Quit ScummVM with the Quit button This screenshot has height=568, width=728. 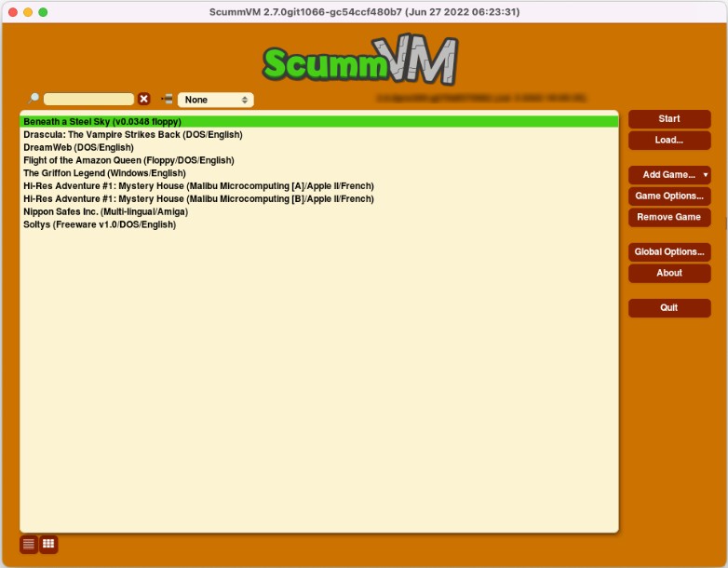669,307
